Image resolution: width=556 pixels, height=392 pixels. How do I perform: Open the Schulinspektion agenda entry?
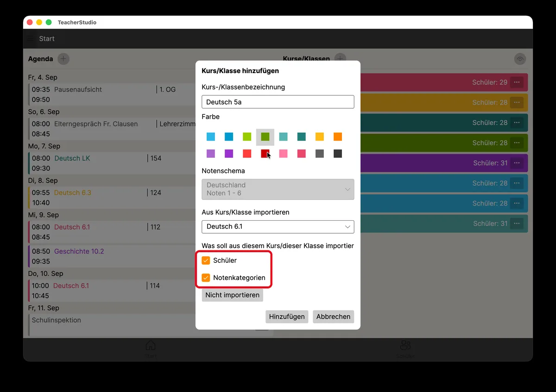click(112, 325)
